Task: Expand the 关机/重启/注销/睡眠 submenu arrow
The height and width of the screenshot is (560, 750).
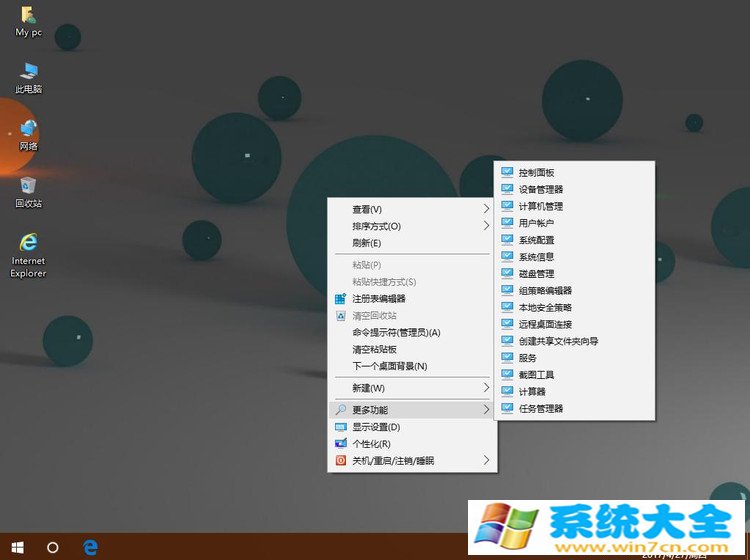Action: click(x=486, y=461)
